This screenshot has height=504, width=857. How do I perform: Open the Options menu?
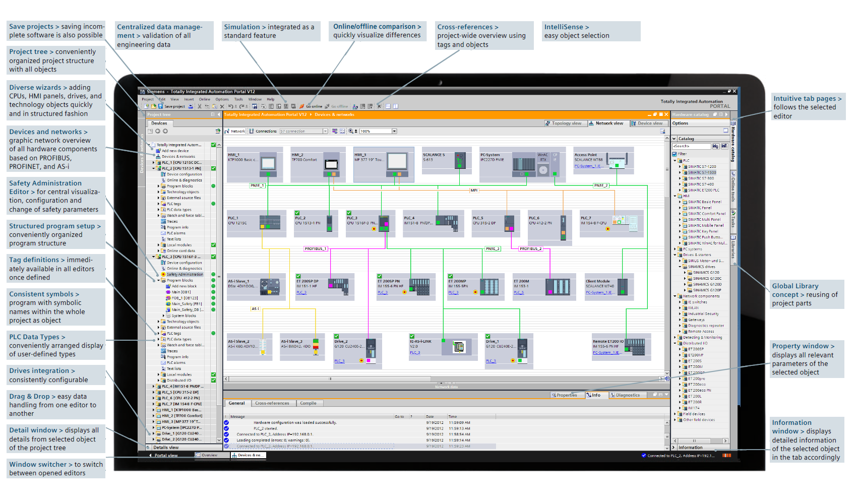[x=222, y=99]
